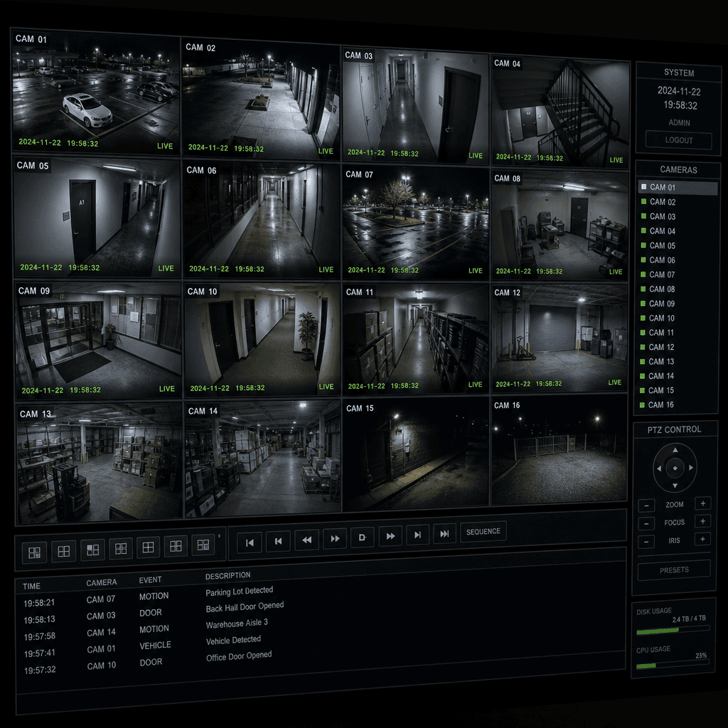Decrease FOCUS with the minus button
This screenshot has width=728, height=728.
coord(646,524)
